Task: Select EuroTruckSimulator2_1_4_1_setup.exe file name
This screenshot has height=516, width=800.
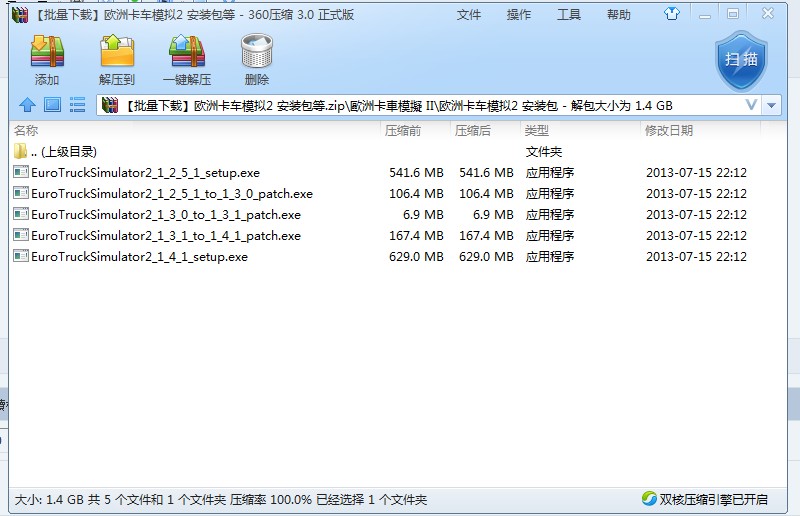Action: click(x=139, y=256)
